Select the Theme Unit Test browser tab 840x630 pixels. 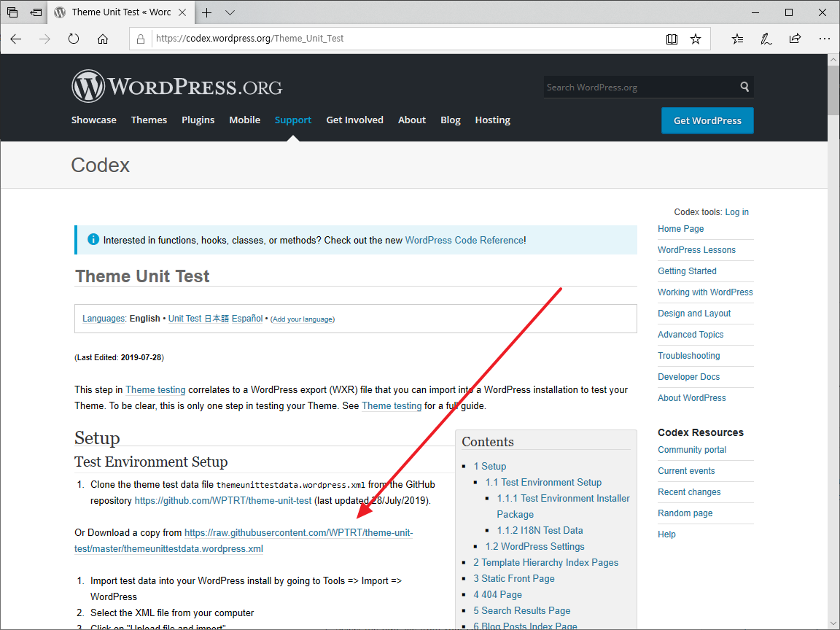tap(120, 12)
